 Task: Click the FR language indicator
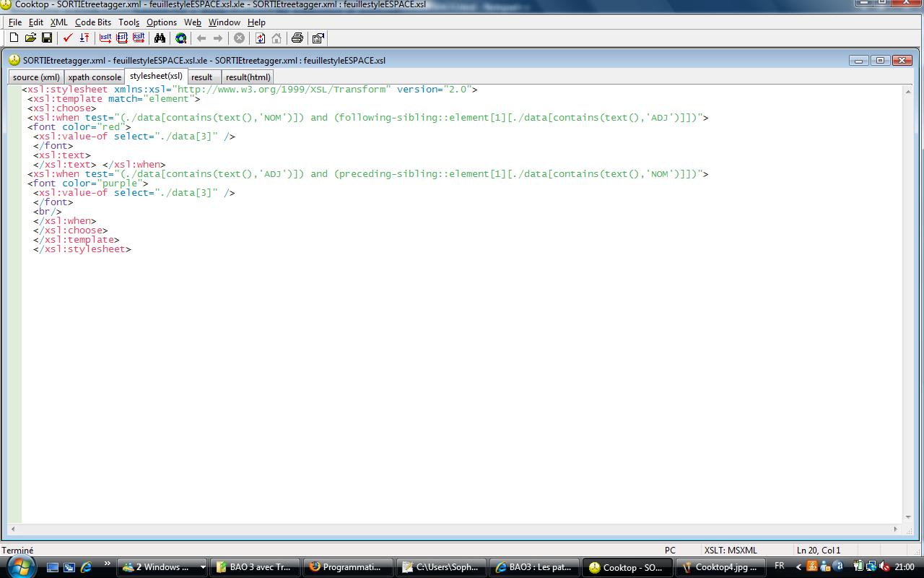(x=780, y=566)
